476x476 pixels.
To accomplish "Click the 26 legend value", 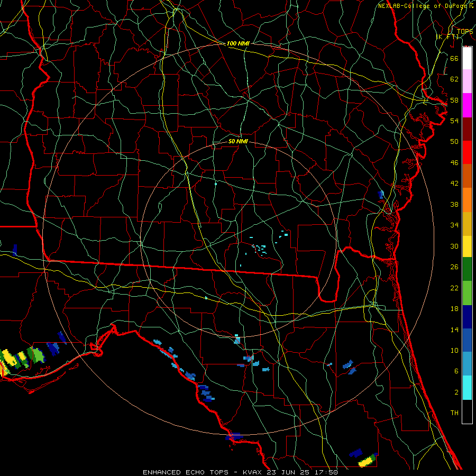I will click(x=454, y=267).
